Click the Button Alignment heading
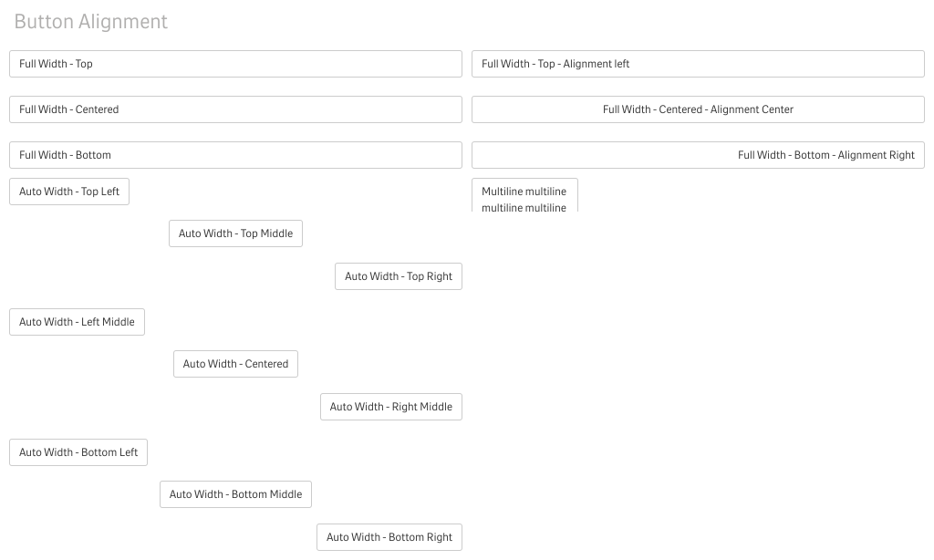Image resolution: width=934 pixels, height=560 pixels. pyautogui.click(x=91, y=22)
